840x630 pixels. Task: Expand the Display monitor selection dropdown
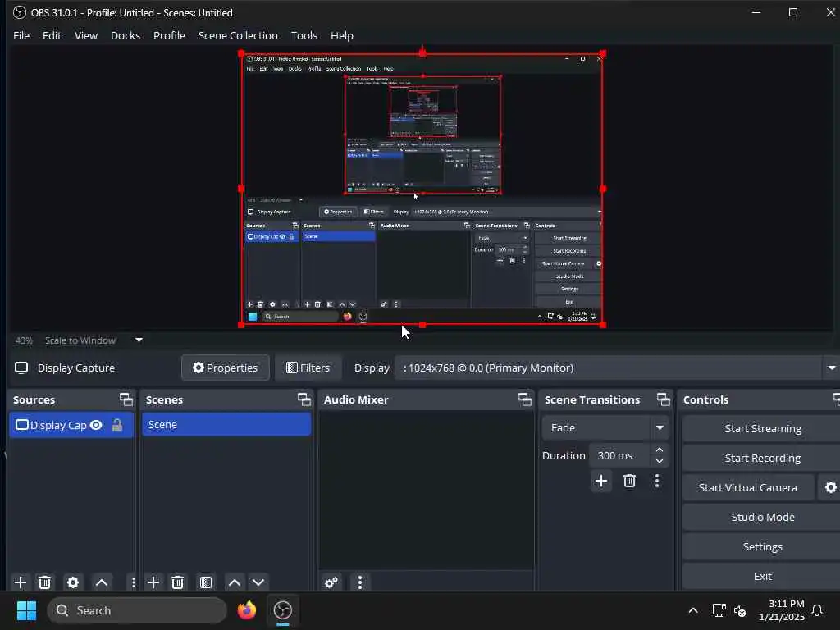832,368
